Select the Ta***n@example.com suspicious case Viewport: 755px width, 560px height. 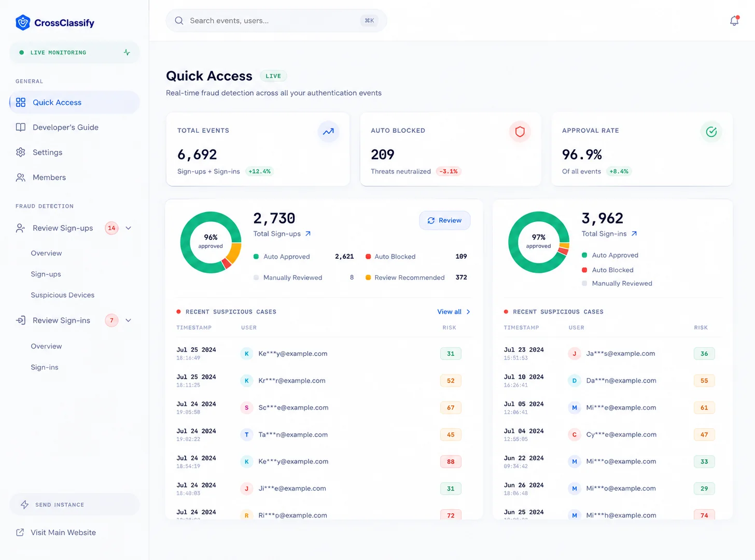(324, 435)
